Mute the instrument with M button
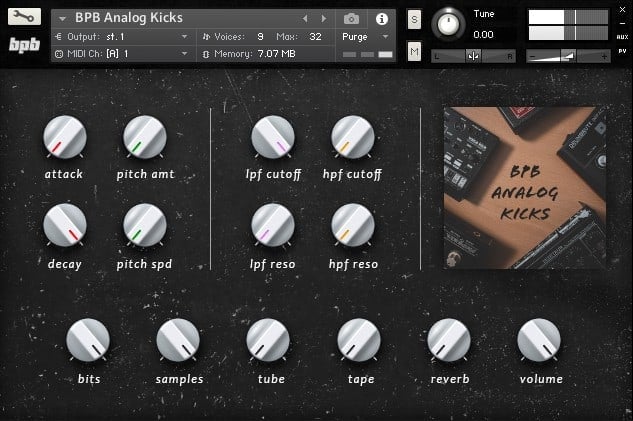 (x=414, y=50)
